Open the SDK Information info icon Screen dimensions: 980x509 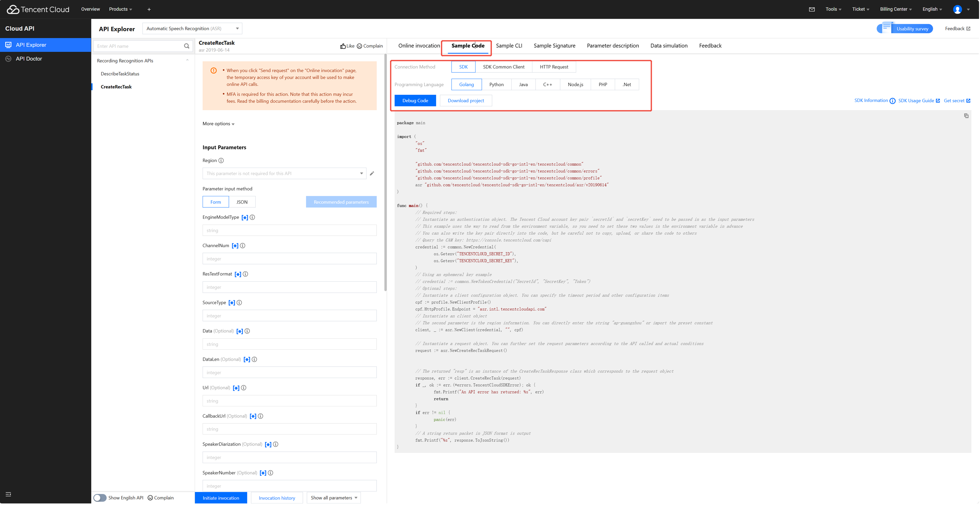click(892, 101)
